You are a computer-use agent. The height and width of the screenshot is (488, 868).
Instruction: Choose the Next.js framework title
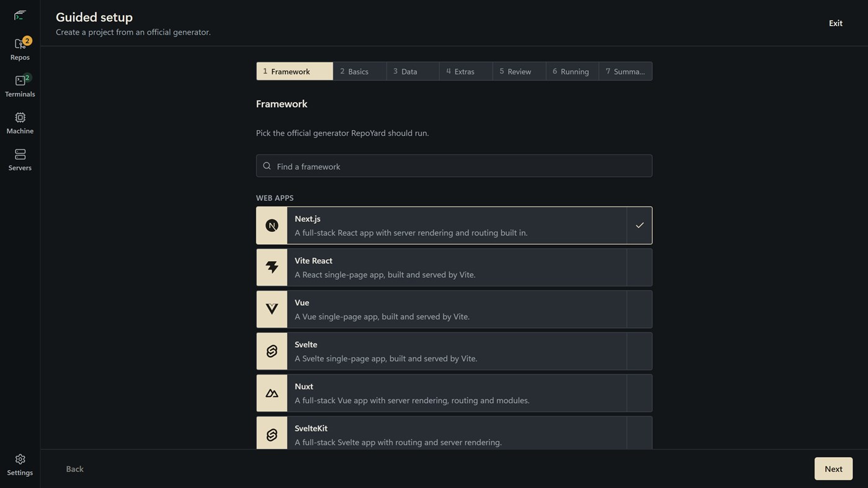[308, 219]
